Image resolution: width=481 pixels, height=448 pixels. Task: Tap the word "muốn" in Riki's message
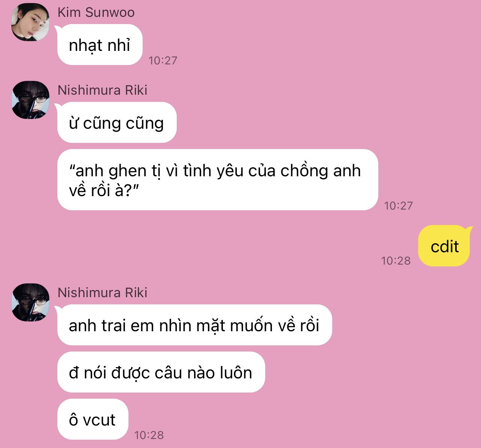click(251, 326)
